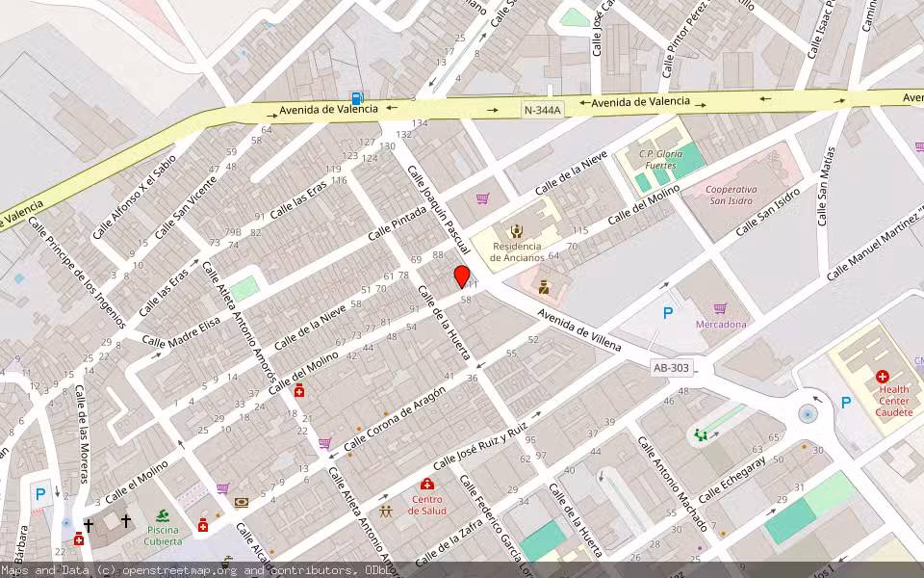This screenshot has height=578, width=924.
Task: Click the pharmacy cross on Calle Corona de Aragón
Action: (203, 527)
